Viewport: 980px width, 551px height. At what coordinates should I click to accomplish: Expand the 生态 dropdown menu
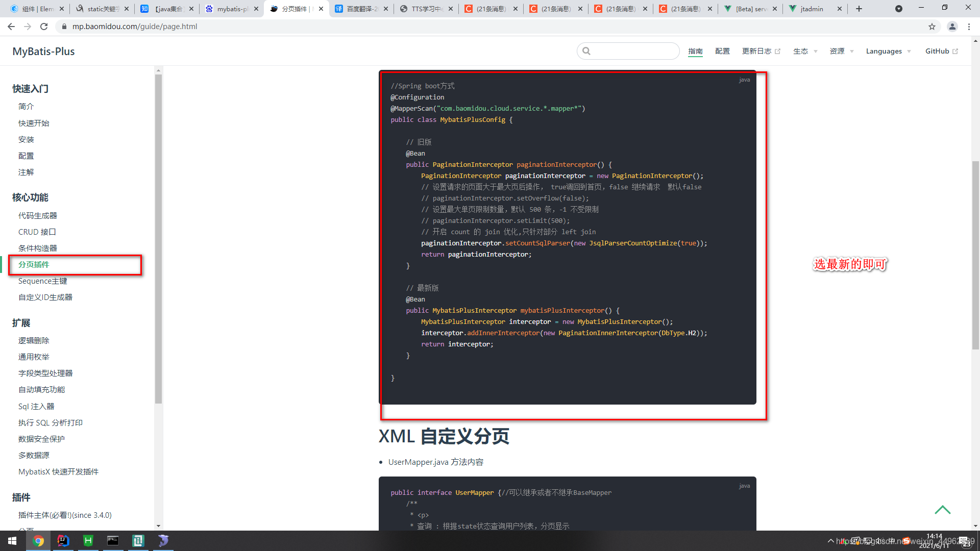click(x=805, y=52)
